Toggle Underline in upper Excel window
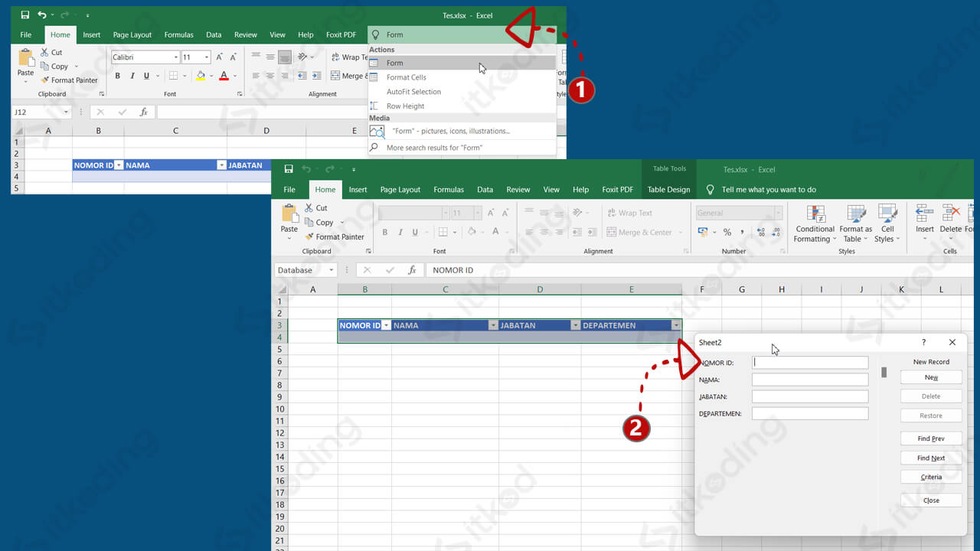Screen dimensions: 980x551 (147, 76)
